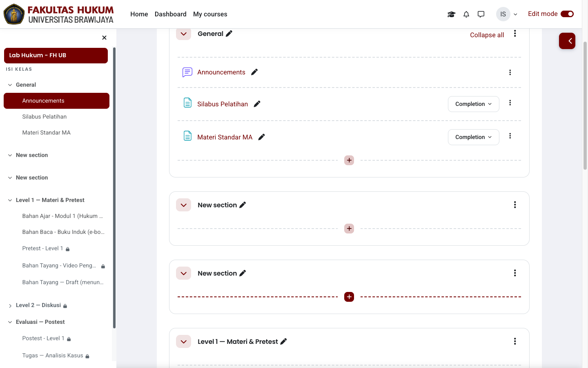This screenshot has width=588, height=368.
Task: Select Bahan Tayang — Draft in sidebar
Action: coord(63,282)
